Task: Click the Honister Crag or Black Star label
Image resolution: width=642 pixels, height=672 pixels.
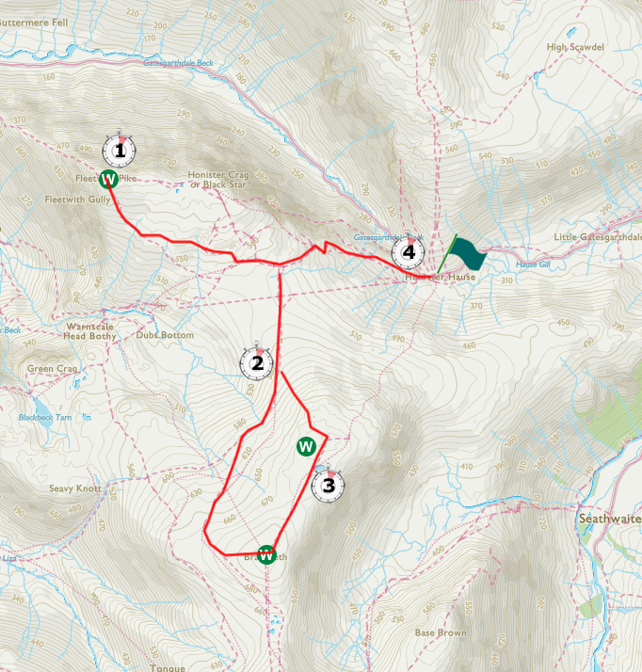Action: pos(218,180)
